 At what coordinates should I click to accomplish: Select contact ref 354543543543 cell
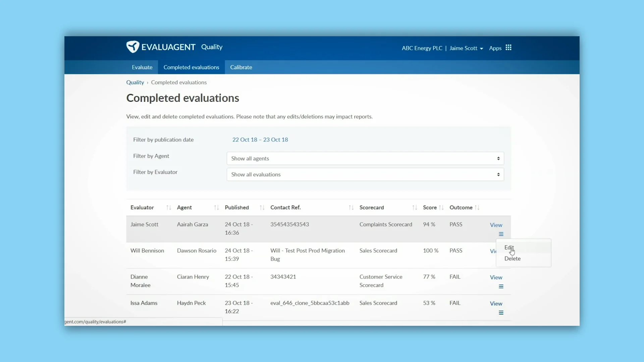pyautogui.click(x=289, y=225)
